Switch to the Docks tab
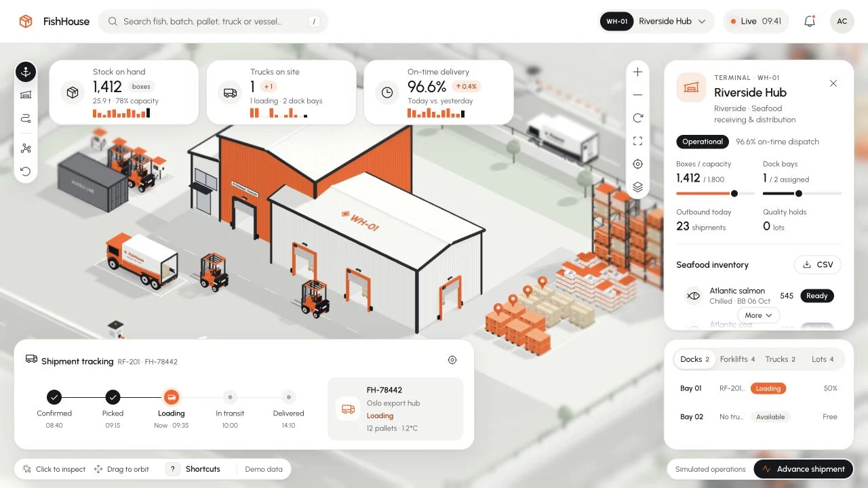 [694, 359]
